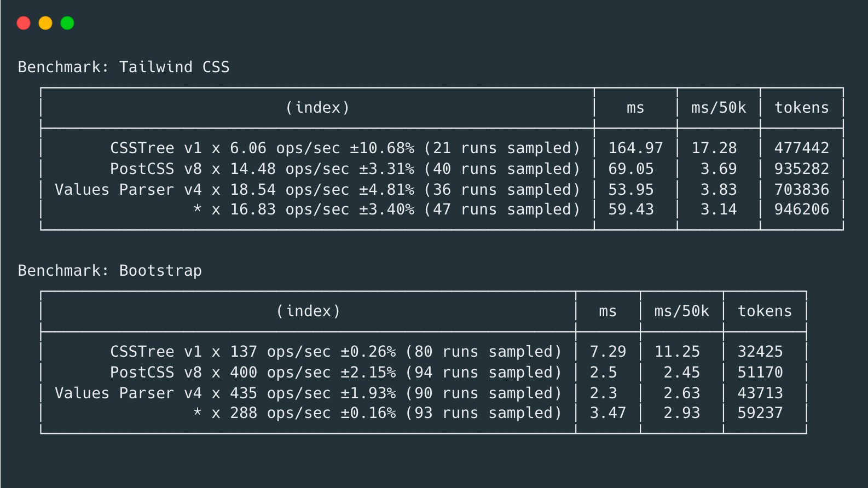The image size is (868, 488).
Task: Click the tokens value "51170"
Action: (760, 373)
